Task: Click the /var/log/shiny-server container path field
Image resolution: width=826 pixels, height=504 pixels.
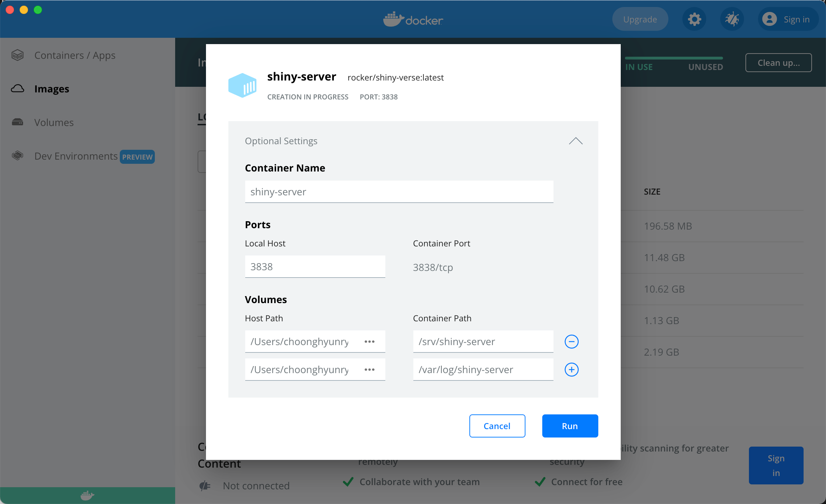Action: pyautogui.click(x=483, y=370)
